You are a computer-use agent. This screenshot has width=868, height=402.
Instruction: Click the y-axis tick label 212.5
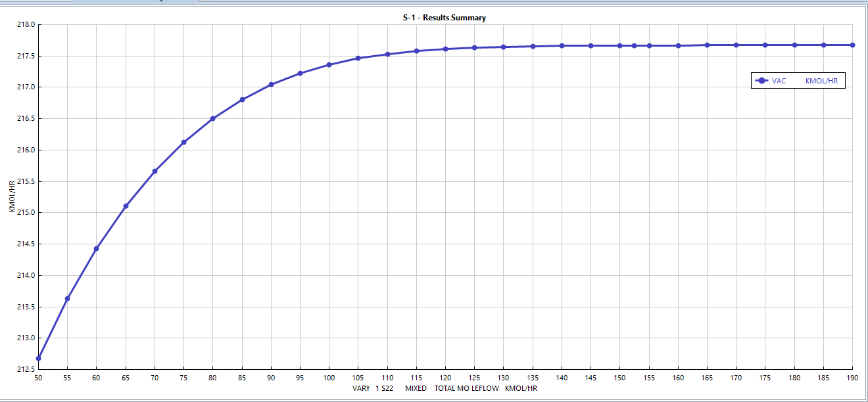click(x=25, y=369)
